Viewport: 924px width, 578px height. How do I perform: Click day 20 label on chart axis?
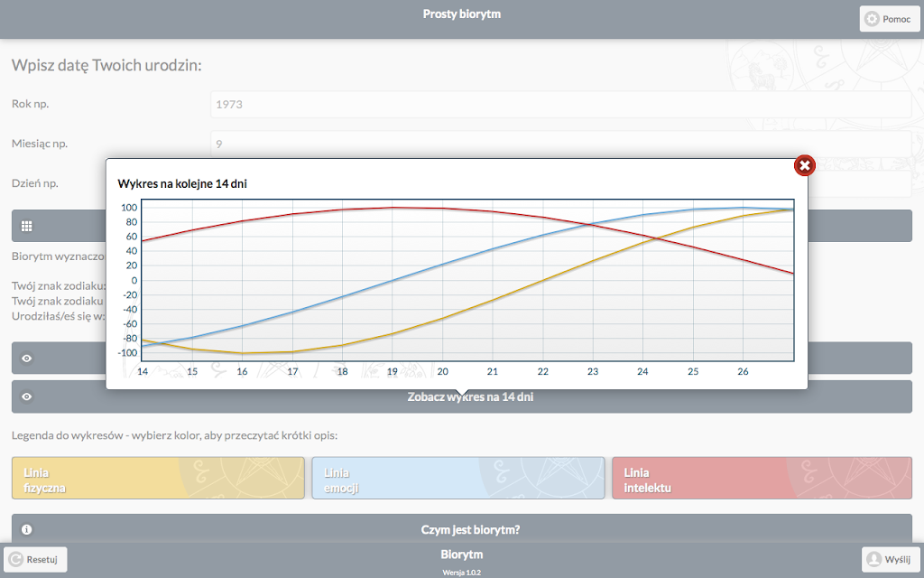tap(442, 371)
